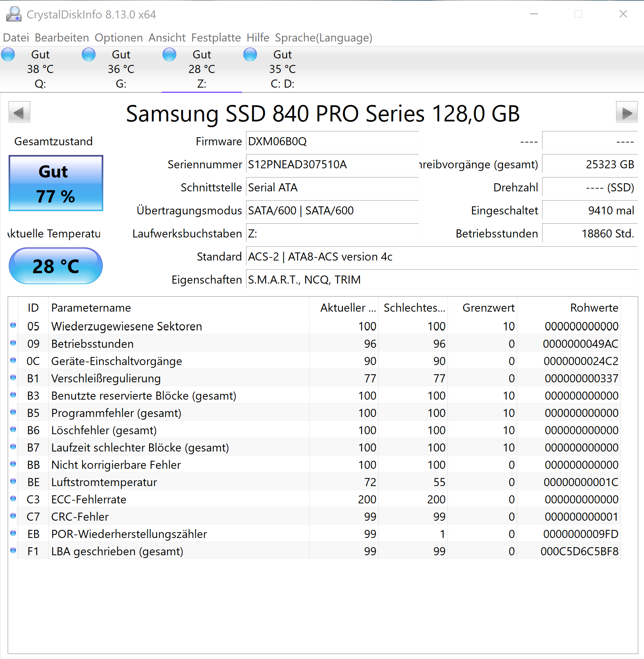Select the Q: drive status orb
This screenshot has height=659, width=644.
[x=8, y=55]
